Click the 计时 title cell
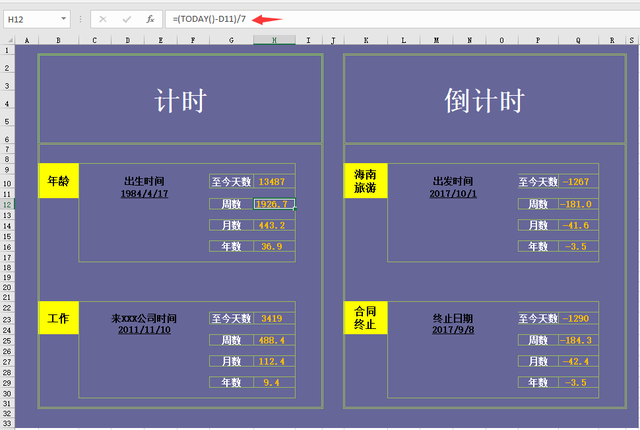 (x=180, y=100)
